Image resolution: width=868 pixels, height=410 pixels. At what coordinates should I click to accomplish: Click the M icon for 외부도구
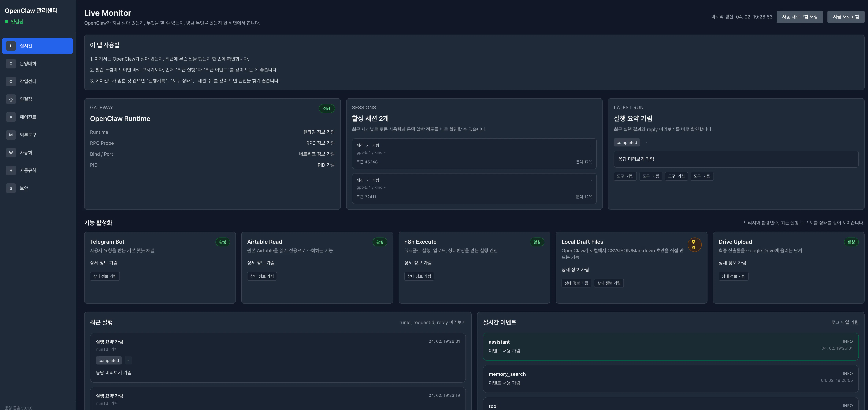[11, 135]
